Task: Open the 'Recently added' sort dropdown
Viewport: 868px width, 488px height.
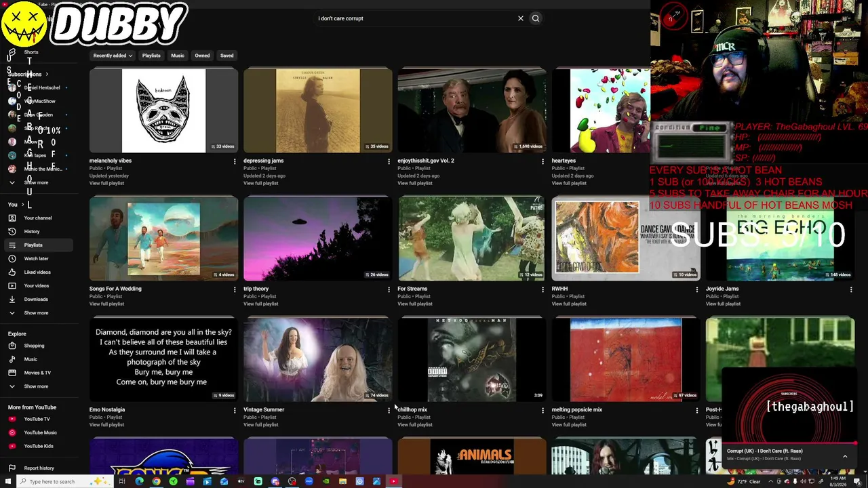Action: [113, 56]
